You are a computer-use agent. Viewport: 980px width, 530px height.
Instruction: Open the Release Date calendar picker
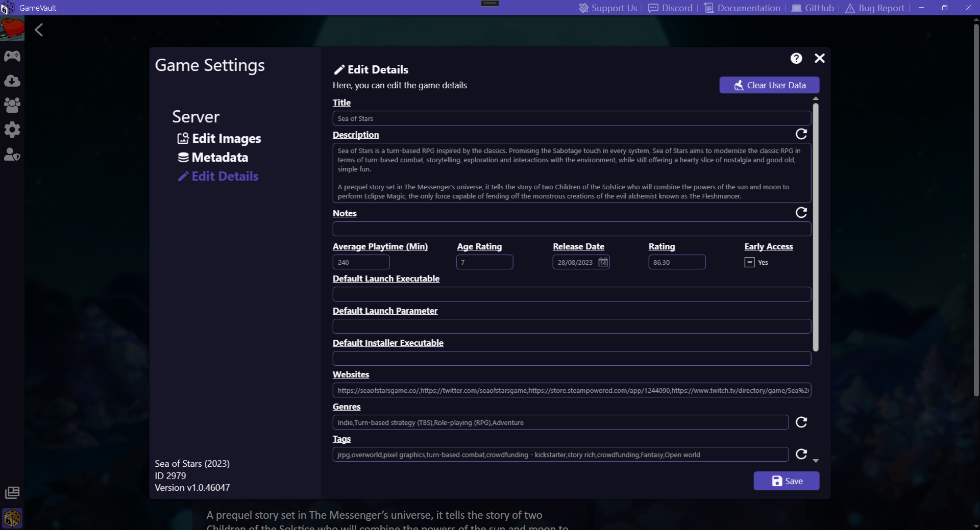pos(603,262)
